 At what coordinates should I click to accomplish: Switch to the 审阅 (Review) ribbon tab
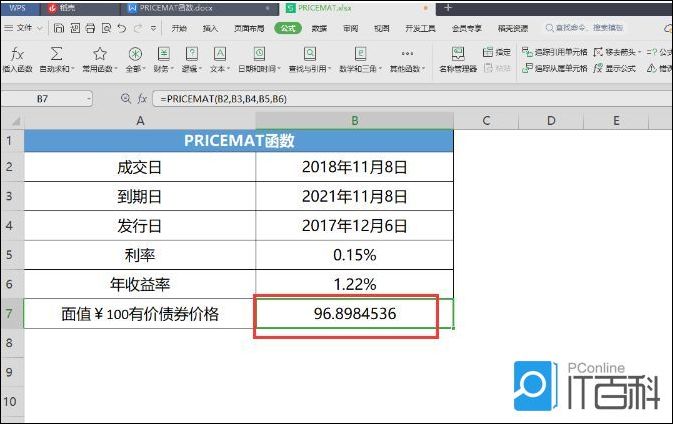[x=350, y=28]
